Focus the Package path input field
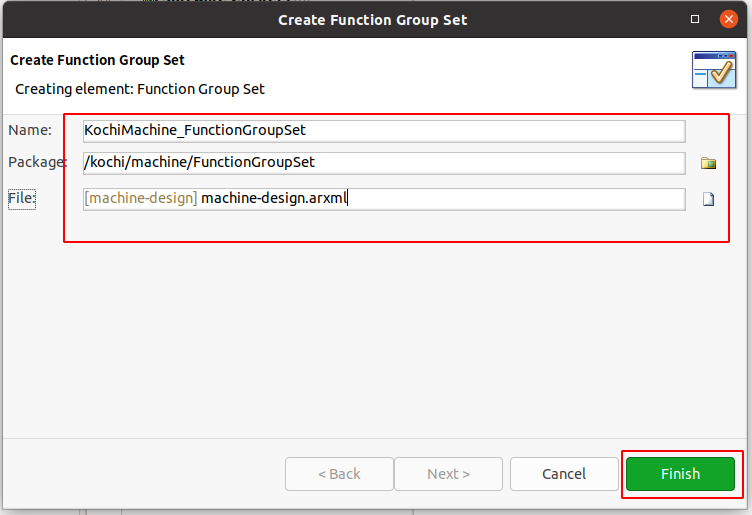 pos(384,163)
